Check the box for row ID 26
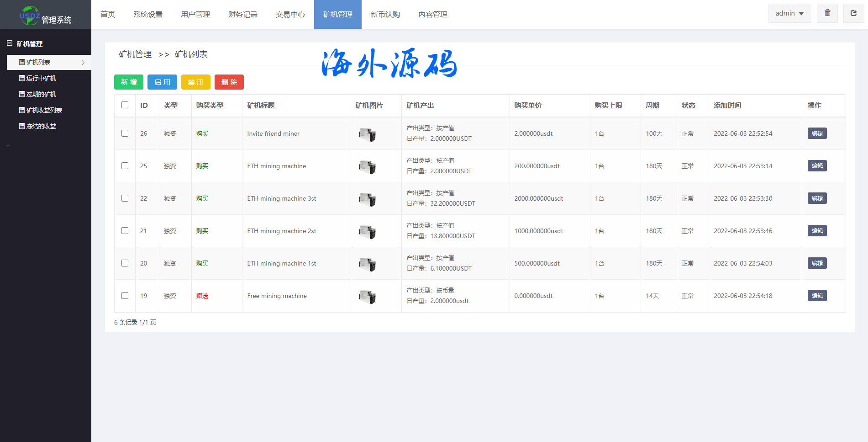Image resolution: width=868 pixels, height=442 pixels. [x=125, y=133]
